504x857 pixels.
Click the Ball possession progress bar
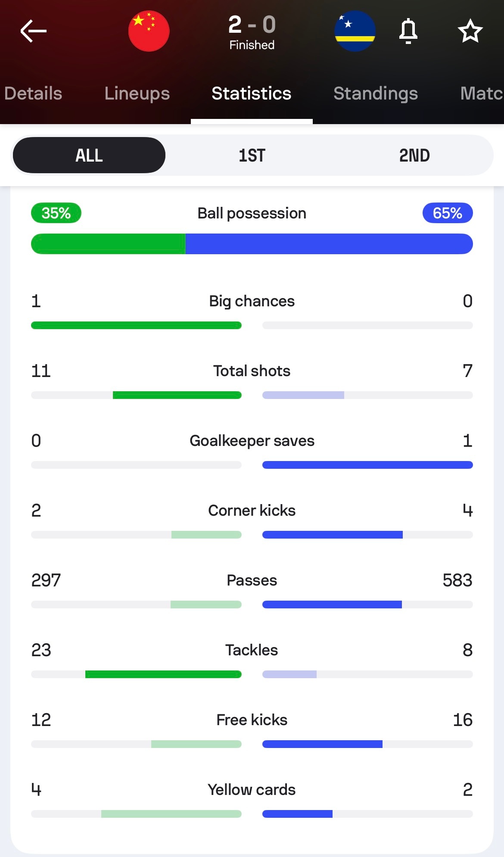(252, 244)
